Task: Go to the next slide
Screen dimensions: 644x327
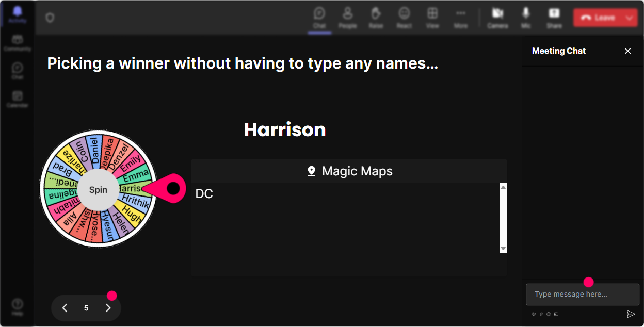Action: [108, 308]
